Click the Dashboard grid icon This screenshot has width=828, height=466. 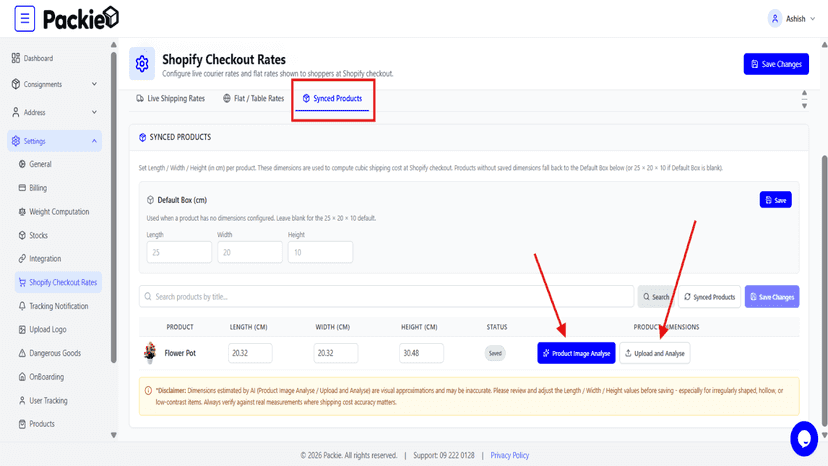click(16, 58)
